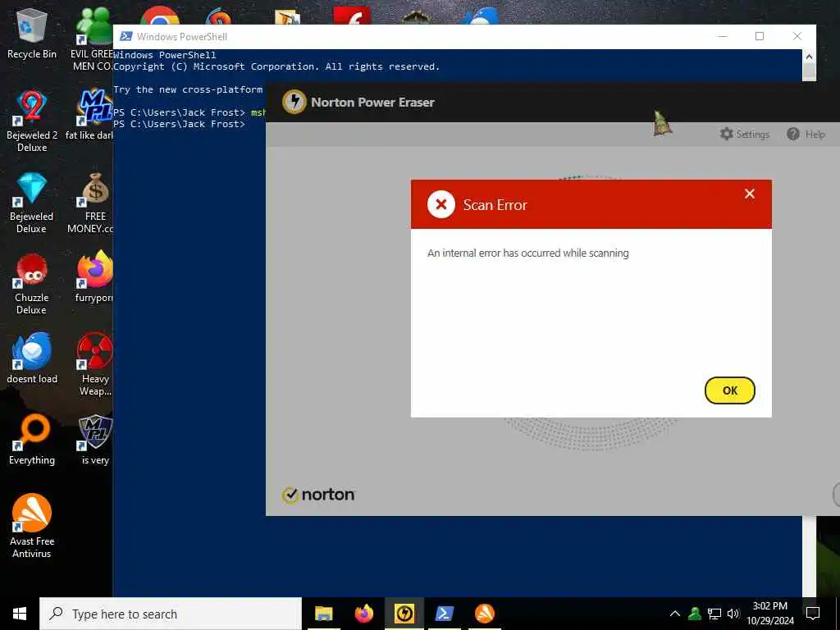Minimize the Windows PowerShell window

pyautogui.click(x=722, y=36)
